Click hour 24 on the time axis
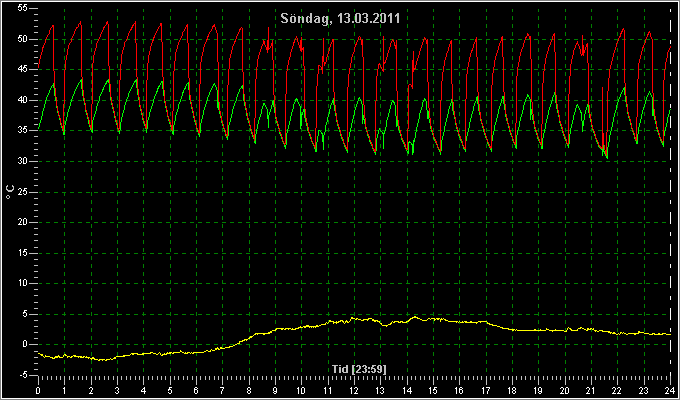Screen dimensions: 680x400 (x=670, y=390)
